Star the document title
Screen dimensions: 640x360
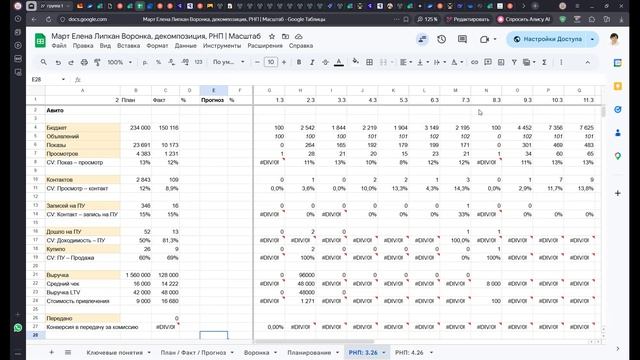[x=272, y=36]
